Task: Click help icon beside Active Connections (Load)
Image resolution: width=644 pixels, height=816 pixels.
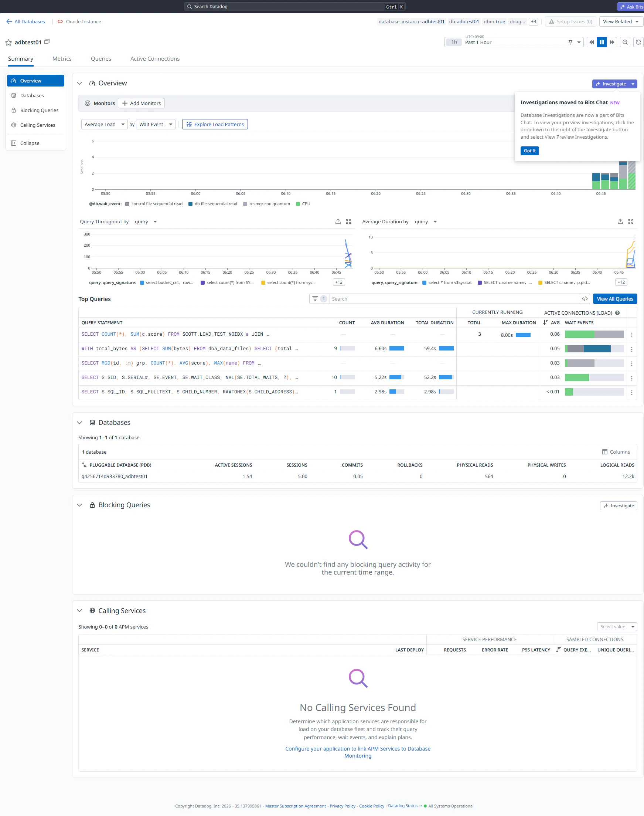Action: [x=618, y=313]
